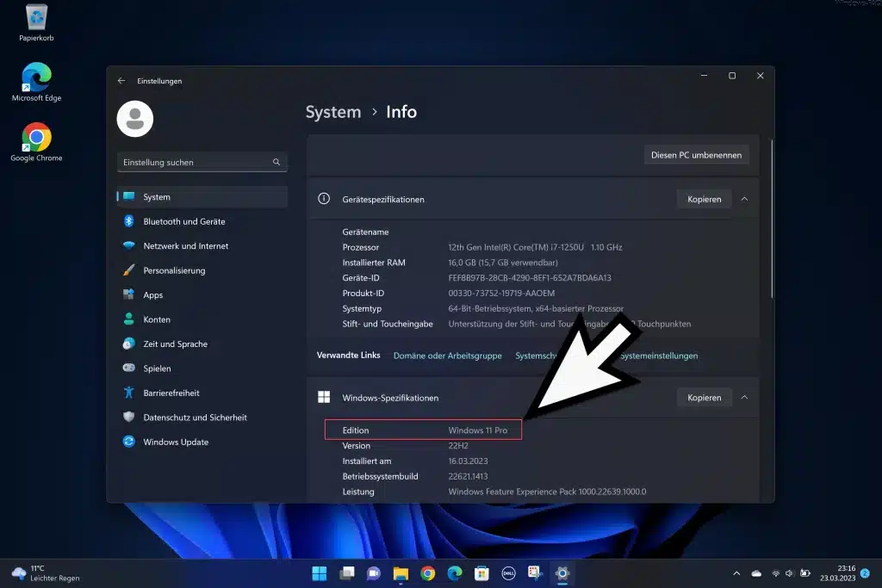Image resolution: width=882 pixels, height=588 pixels.
Task: Click the Systemtyp value text
Action: coord(536,308)
